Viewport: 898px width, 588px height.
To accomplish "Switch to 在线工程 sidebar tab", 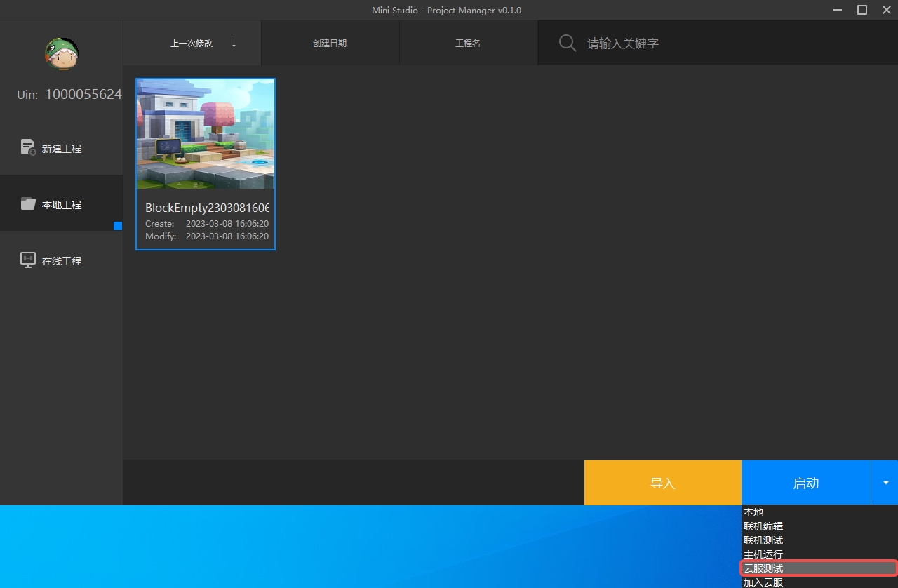I will coord(62,260).
